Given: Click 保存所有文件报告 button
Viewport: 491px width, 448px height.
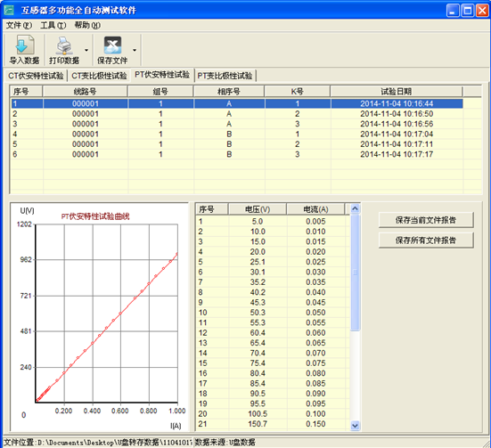Looking at the screenshot, I should pos(426,240).
